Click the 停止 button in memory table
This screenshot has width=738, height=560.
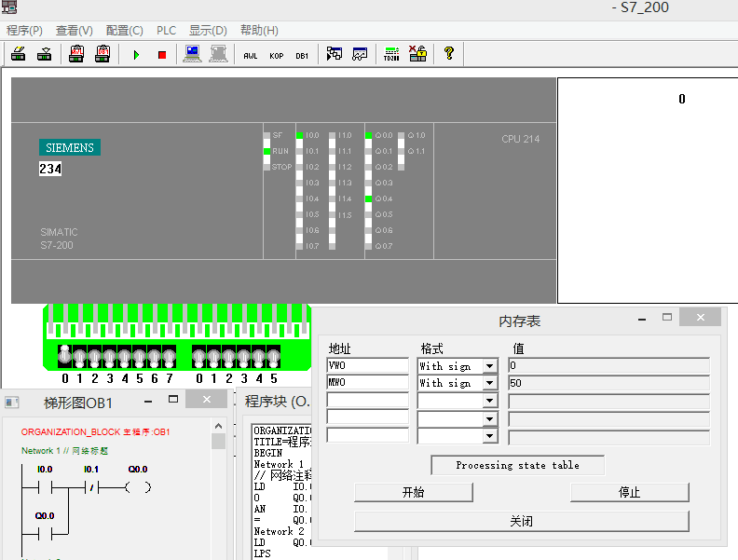[x=629, y=492]
